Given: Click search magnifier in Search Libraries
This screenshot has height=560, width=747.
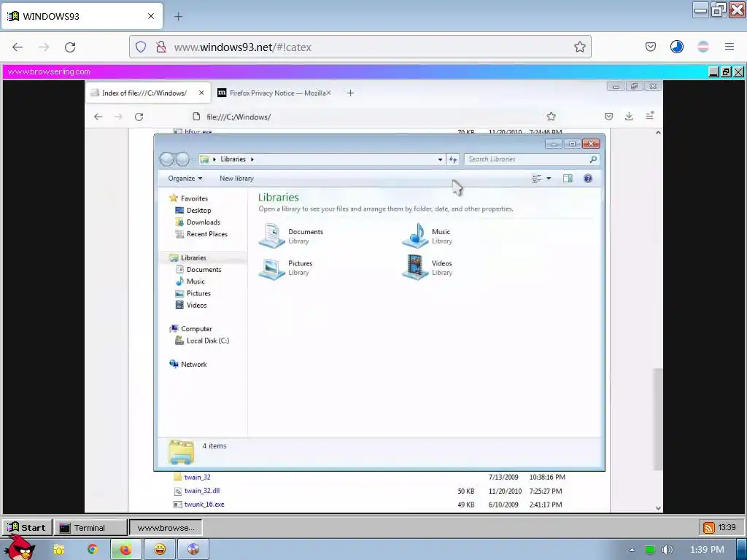Looking at the screenshot, I should (593, 160).
